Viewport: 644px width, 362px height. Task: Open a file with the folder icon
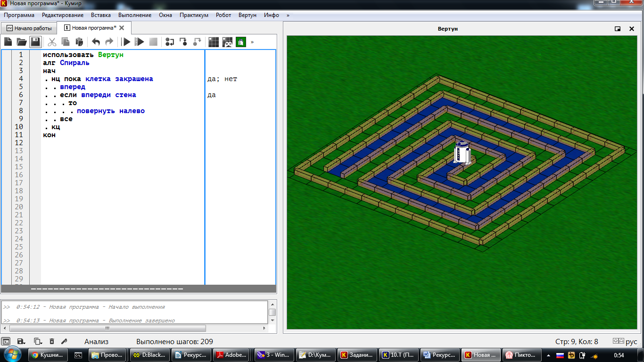click(22, 42)
